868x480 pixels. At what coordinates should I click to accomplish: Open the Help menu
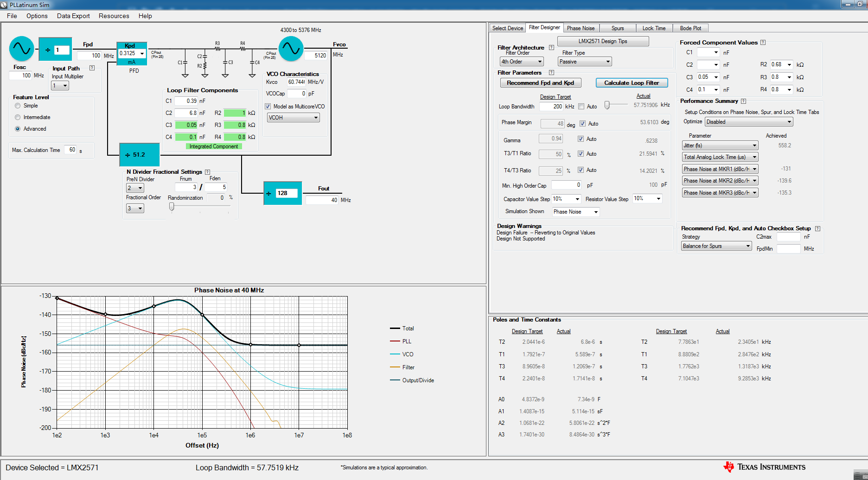145,16
